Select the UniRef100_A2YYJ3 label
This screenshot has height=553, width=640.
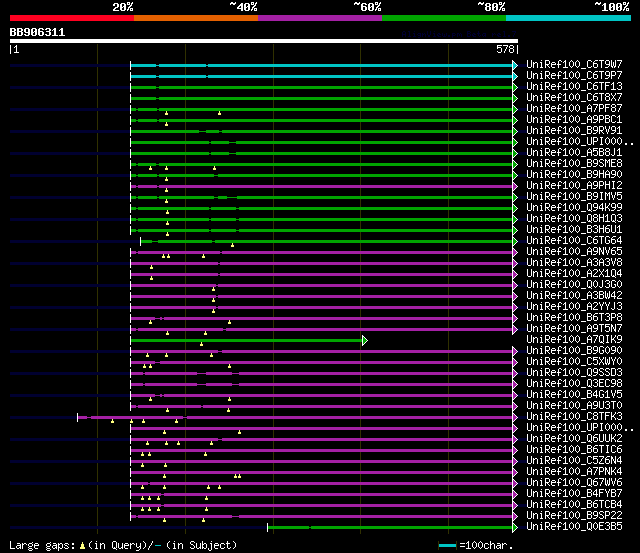pyautogui.click(x=574, y=306)
